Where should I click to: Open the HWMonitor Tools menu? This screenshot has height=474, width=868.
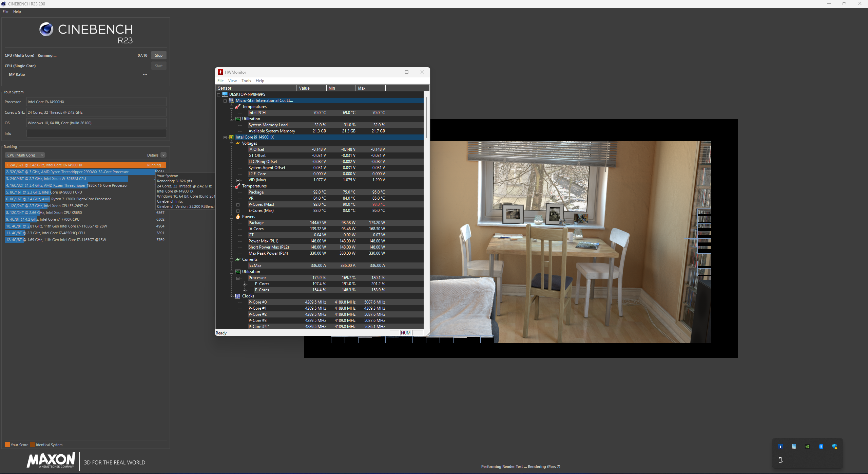pyautogui.click(x=246, y=81)
